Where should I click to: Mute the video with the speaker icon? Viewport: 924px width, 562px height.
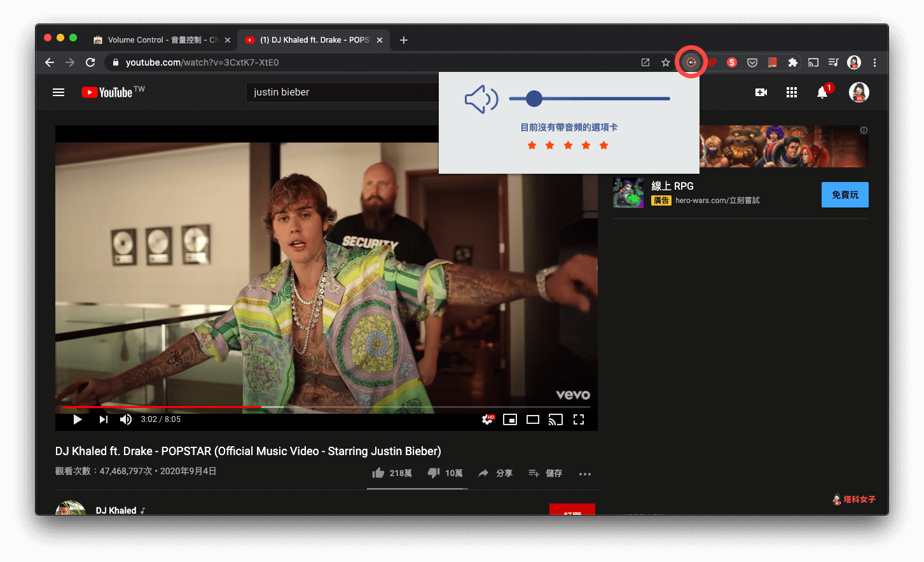pos(125,419)
